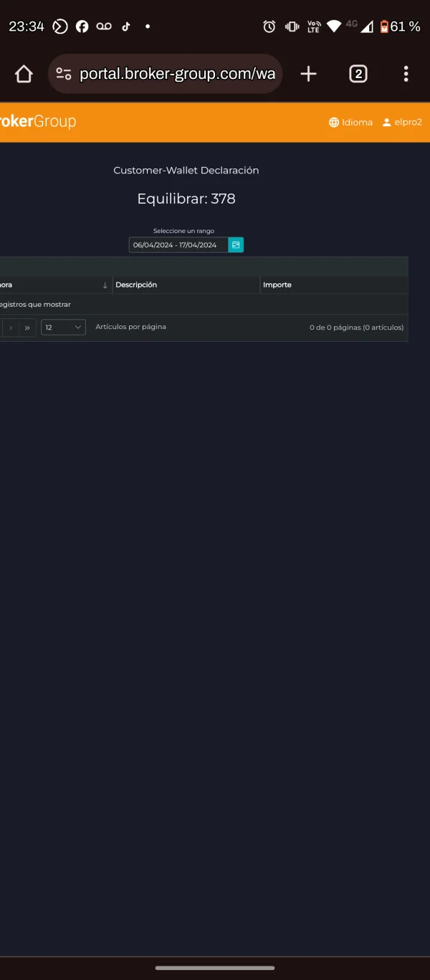The height and width of the screenshot is (980, 430).
Task: Click '0 de 0 páginas (0 artículos)' text
Action: point(356,328)
